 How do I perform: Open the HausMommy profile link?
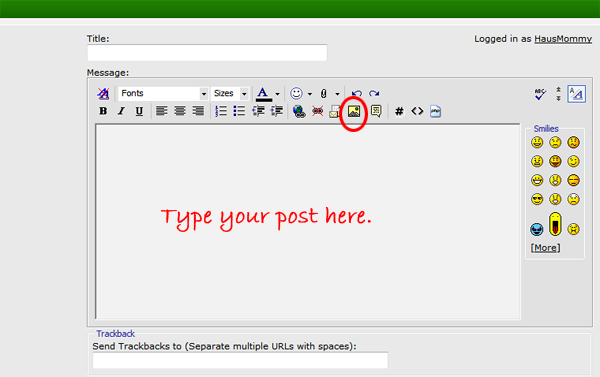[x=563, y=39]
